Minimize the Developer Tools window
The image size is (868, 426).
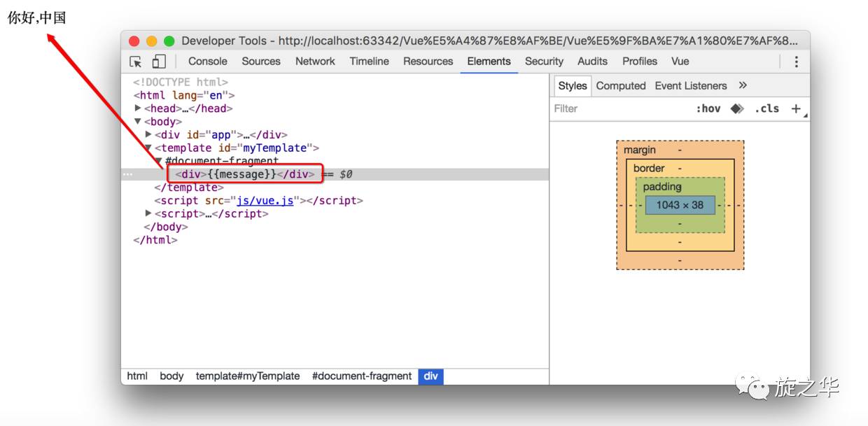[x=152, y=41]
